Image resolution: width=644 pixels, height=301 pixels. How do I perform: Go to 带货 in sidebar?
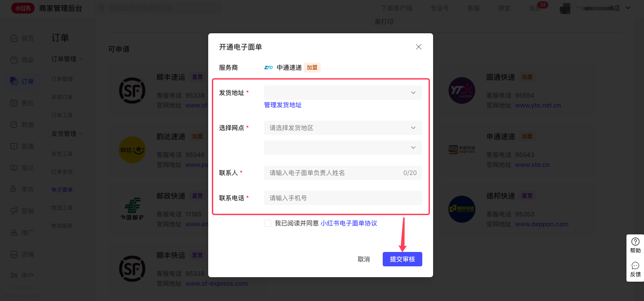coord(22,189)
